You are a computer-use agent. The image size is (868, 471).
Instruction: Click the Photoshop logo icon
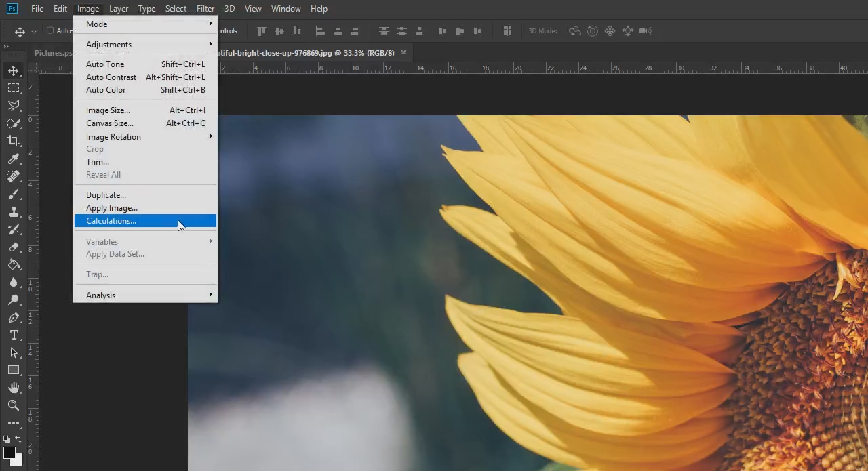(12, 8)
